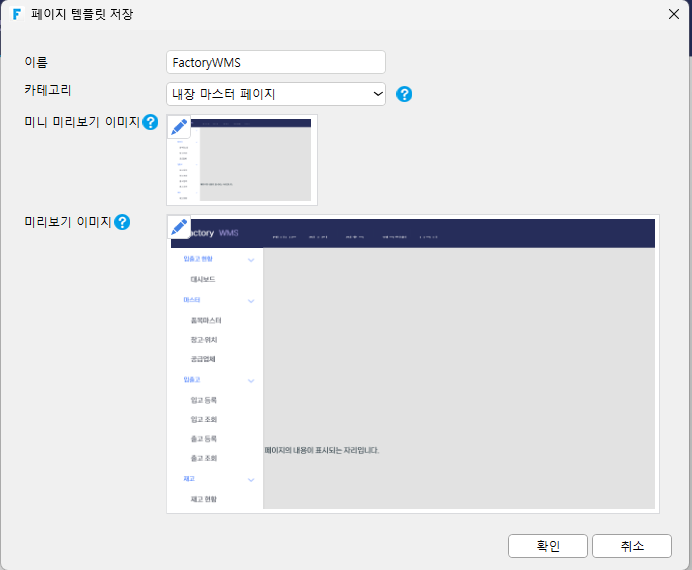Click the help icon next to 카테고리 dropdown
Screen dimensions: 692x570
(x=404, y=94)
